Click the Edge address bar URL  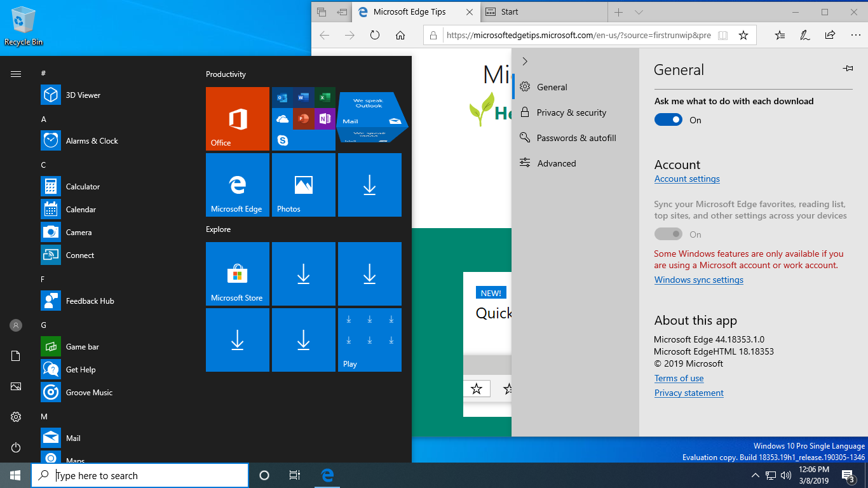(x=579, y=36)
